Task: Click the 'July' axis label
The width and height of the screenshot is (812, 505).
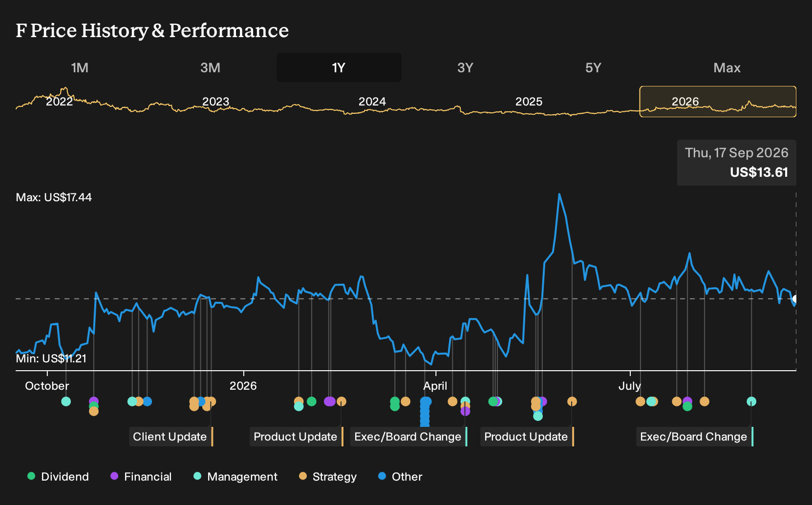Action: [x=629, y=386]
